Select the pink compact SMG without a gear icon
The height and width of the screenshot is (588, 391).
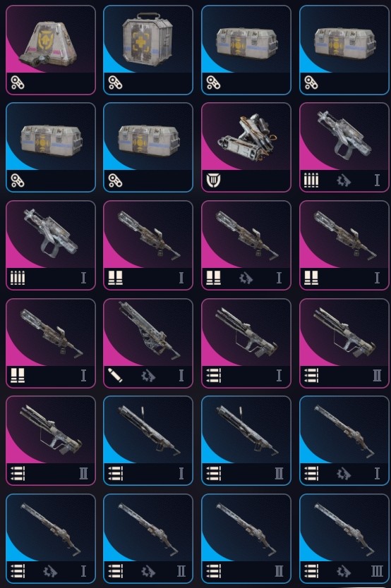pyautogui.click(x=51, y=245)
